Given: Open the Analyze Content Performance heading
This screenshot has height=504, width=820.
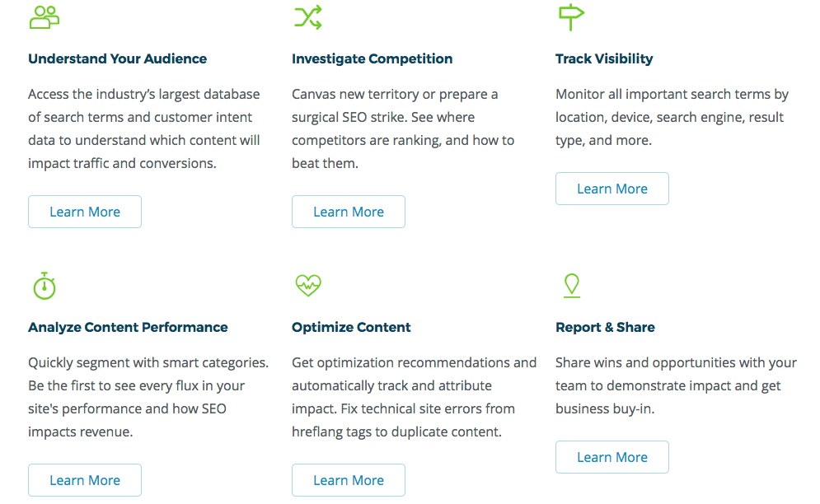Looking at the screenshot, I should pyautogui.click(x=128, y=327).
